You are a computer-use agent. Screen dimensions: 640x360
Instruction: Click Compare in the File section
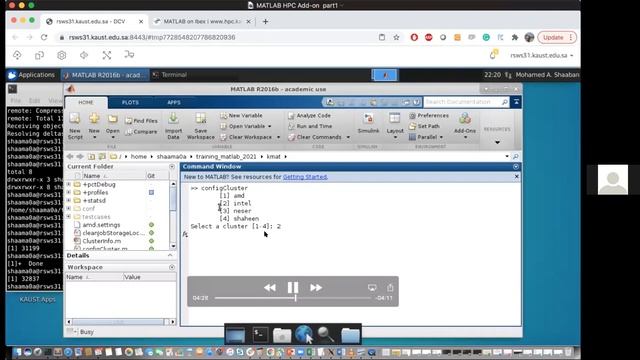coord(141,132)
